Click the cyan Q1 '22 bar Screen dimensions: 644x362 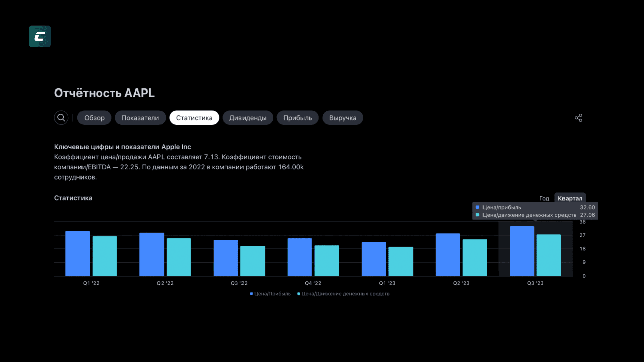point(105,256)
